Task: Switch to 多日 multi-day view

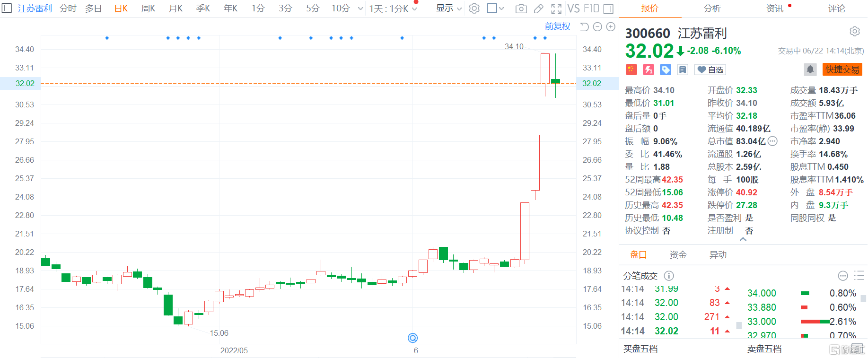Action: 94,9
